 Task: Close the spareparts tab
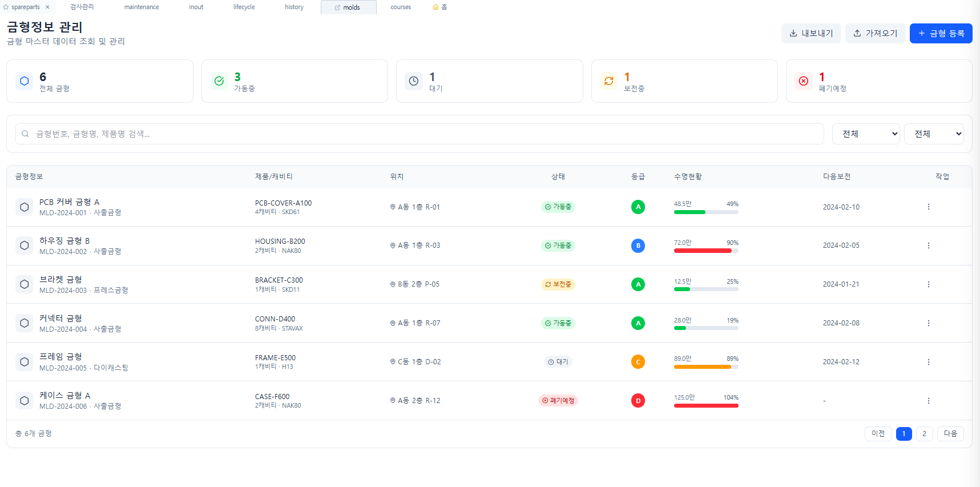point(47,7)
